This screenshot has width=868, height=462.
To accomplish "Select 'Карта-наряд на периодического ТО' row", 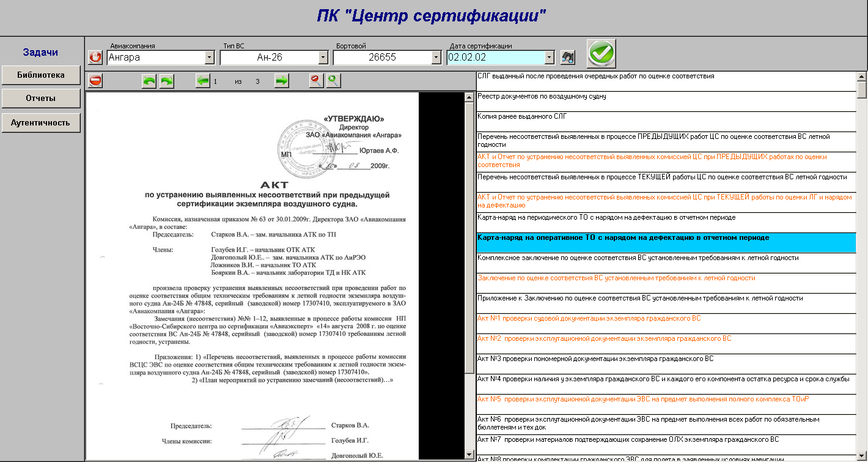I will [666, 223].
